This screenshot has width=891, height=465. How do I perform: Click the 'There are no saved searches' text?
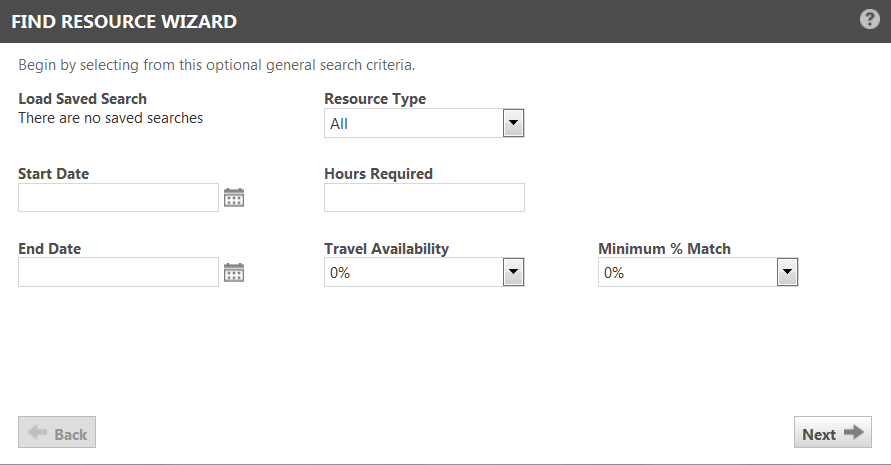[x=110, y=118]
